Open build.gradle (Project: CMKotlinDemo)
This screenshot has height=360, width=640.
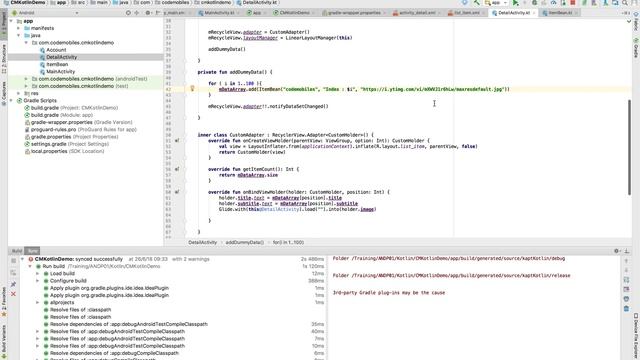pyautogui.click(x=74, y=108)
